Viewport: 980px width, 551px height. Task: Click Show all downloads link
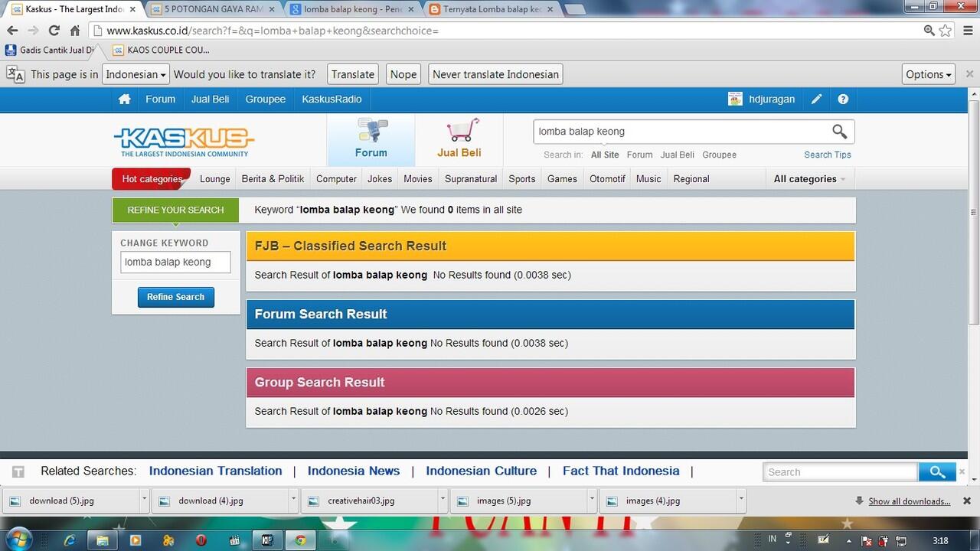tap(909, 501)
